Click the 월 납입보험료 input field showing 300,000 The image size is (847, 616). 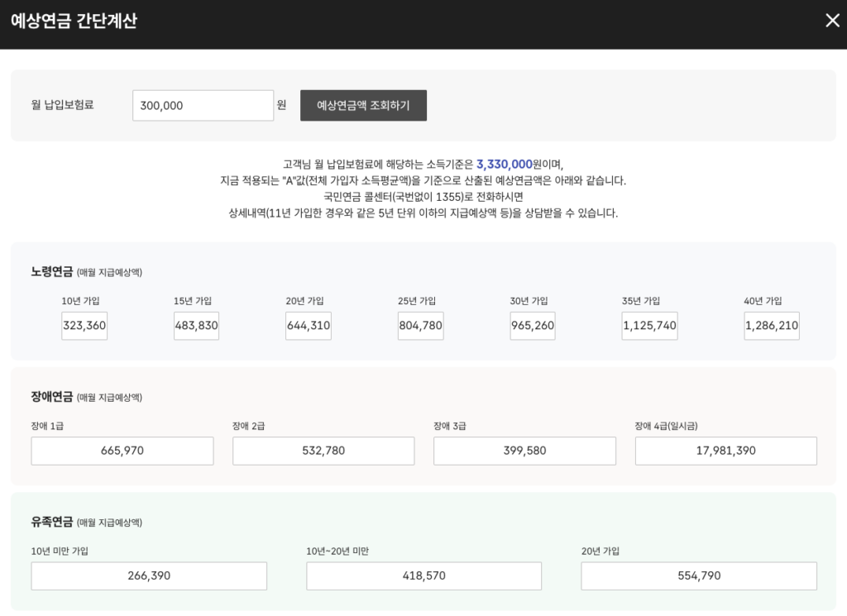203,105
